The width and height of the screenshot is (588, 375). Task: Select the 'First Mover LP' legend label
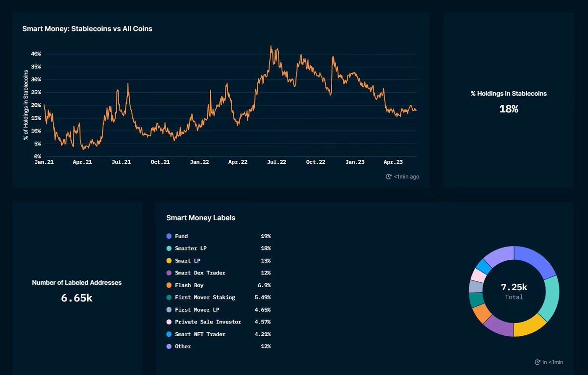[x=197, y=310]
